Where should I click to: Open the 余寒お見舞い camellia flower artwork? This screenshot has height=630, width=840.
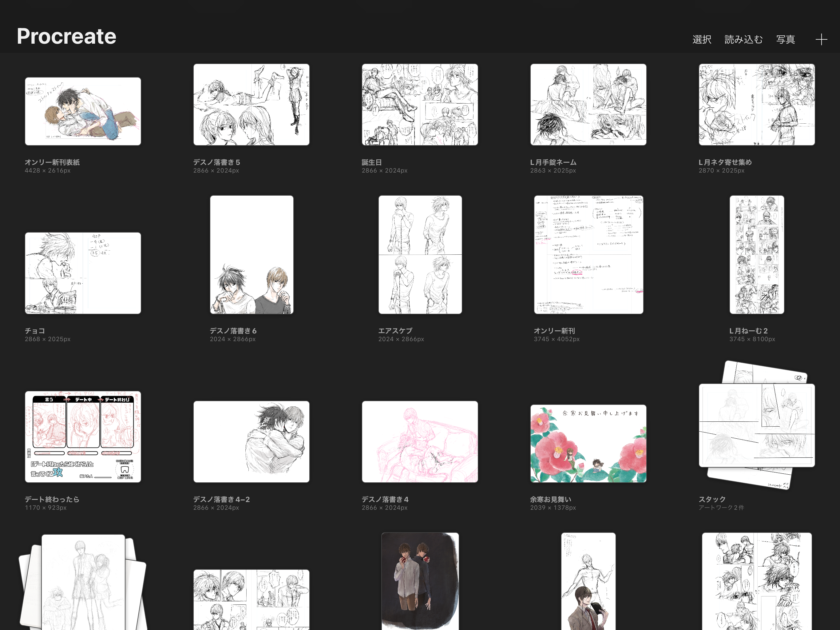[x=588, y=444]
